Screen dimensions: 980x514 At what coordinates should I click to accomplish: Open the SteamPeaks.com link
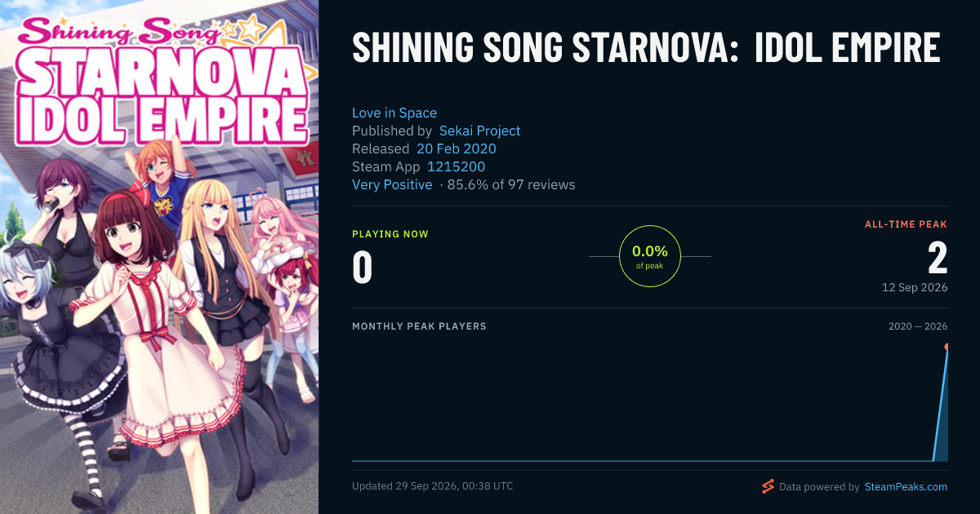coord(906,487)
